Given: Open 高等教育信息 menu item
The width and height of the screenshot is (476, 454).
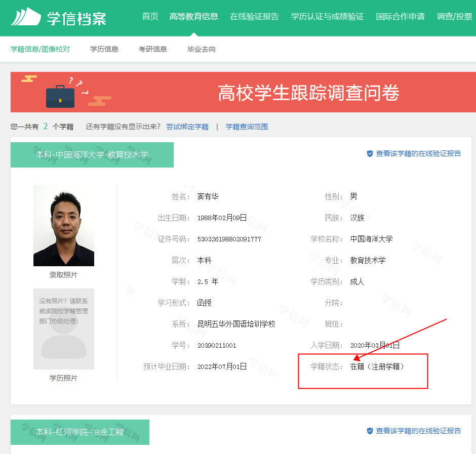Looking at the screenshot, I should 193,16.
